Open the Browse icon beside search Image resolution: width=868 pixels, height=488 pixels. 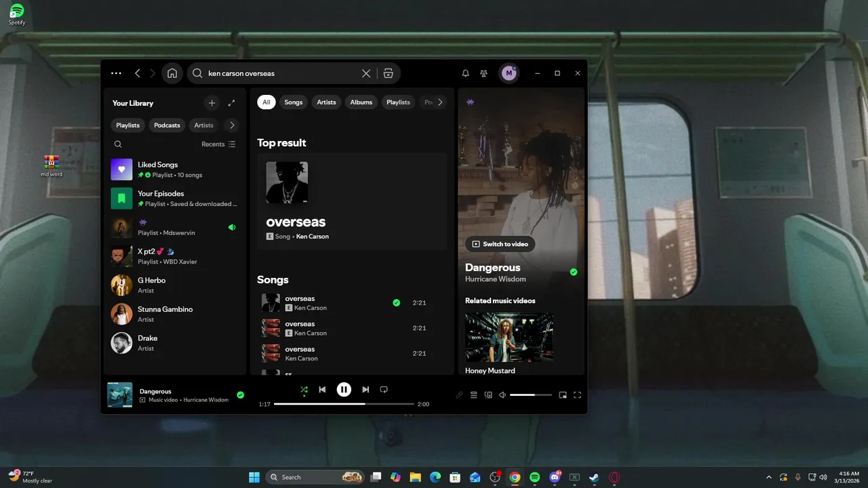[388, 73]
